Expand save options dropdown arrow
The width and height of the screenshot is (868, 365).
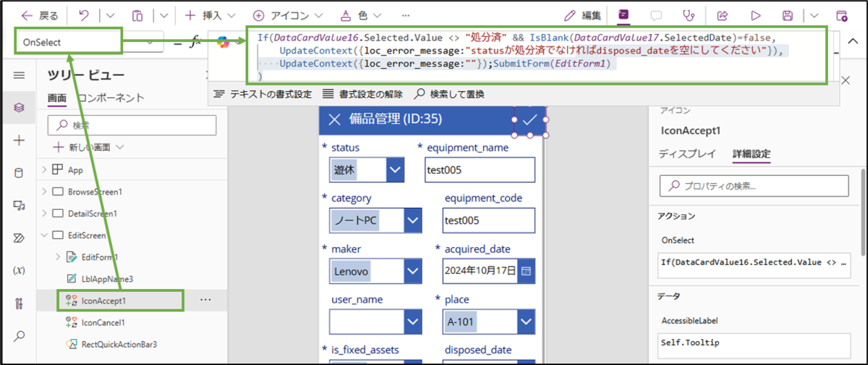pos(814,14)
